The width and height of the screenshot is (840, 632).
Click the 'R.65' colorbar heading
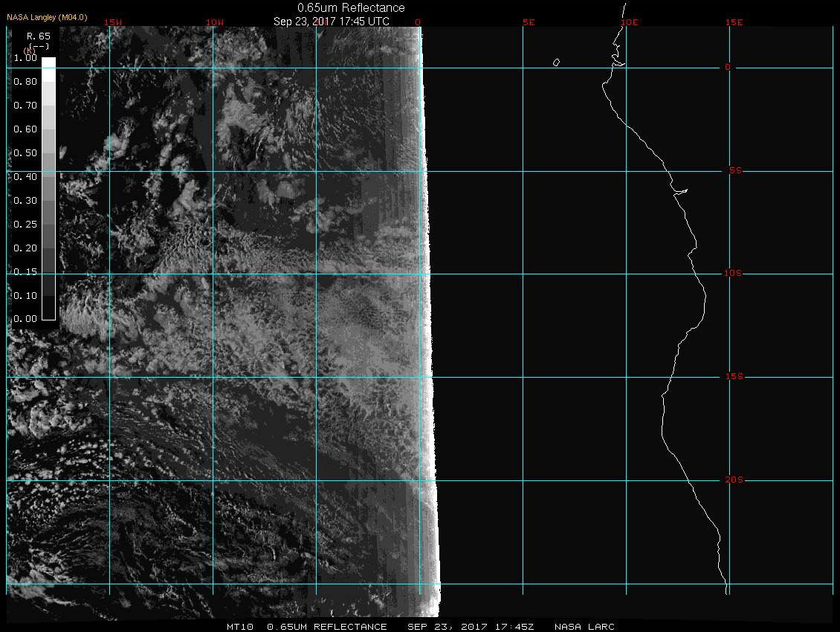(39, 36)
